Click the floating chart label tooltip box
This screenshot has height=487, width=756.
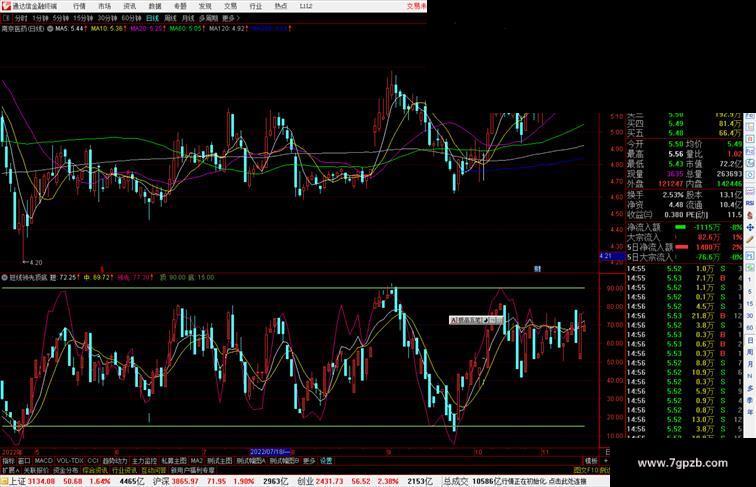point(476,320)
